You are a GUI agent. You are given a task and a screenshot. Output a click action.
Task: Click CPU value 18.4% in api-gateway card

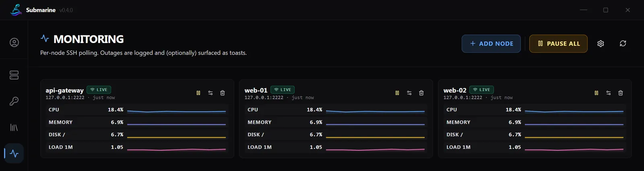coord(116,109)
